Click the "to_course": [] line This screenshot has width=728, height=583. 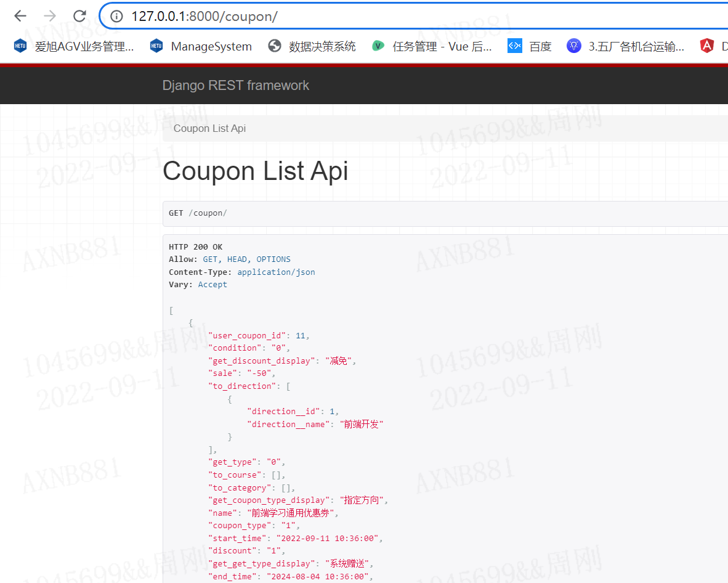246,475
